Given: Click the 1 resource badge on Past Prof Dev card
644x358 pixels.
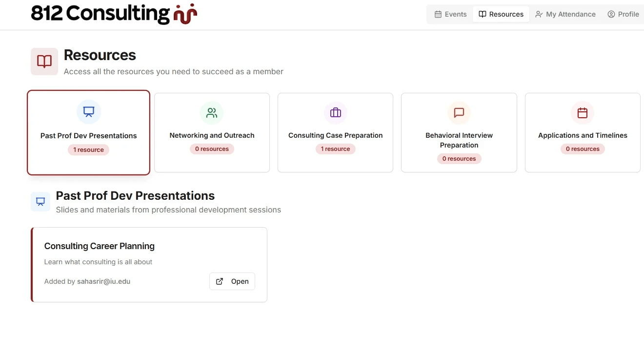Looking at the screenshot, I should 88,149.
